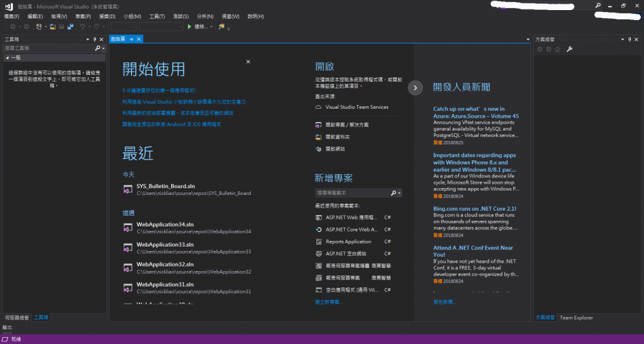
Task: Click the Quick Launch magnifier icon
Action: click(598, 6)
